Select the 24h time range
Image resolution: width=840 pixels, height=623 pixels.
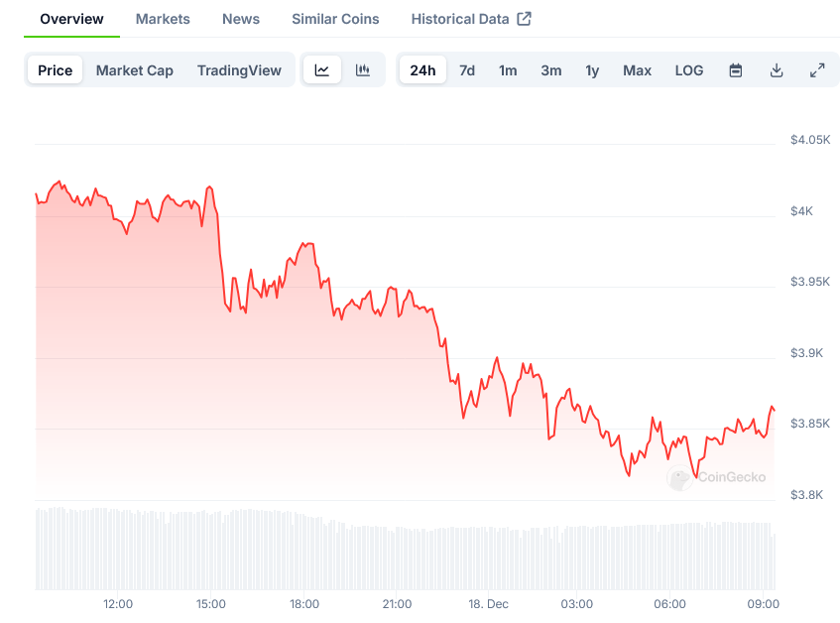pos(422,70)
